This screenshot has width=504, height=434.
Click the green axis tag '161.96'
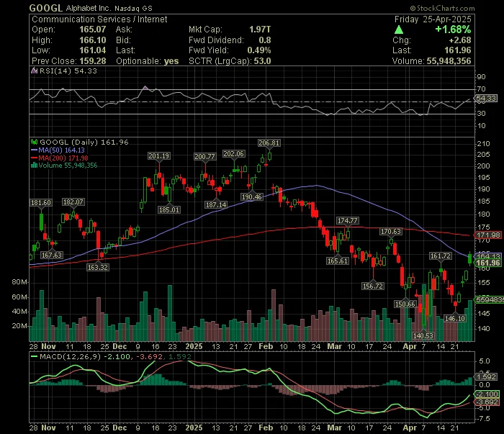coord(487,263)
